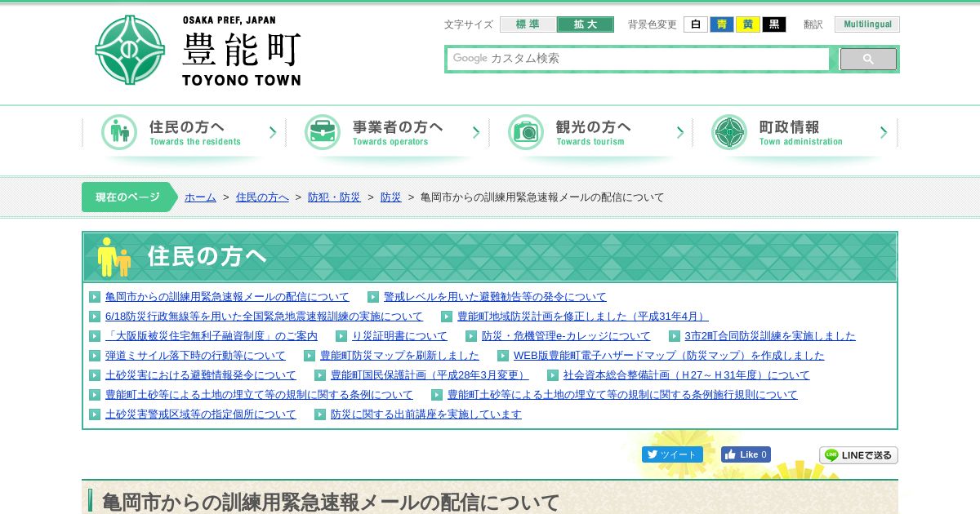Open 防災・危機管理e-カレッジについて link
The image size is (980, 514).
pyautogui.click(x=566, y=336)
